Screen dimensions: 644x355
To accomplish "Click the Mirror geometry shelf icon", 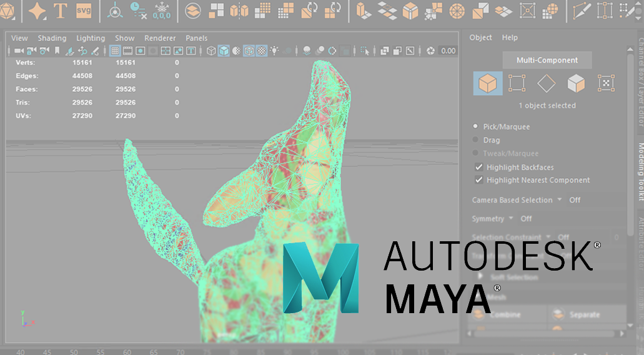I will pos(239,11).
